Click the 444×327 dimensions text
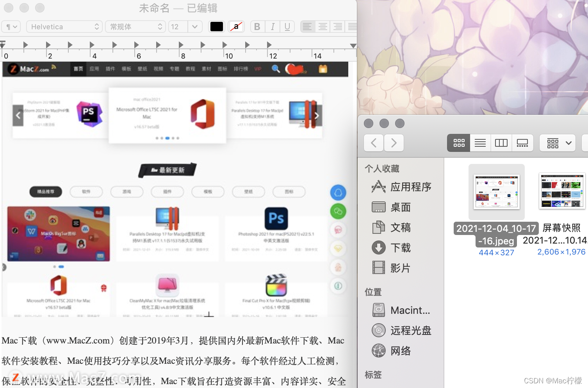 tap(496, 253)
